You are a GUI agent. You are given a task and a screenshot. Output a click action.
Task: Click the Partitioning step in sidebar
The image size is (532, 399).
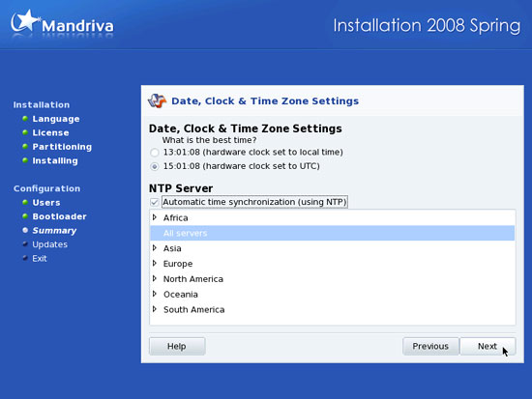tap(62, 147)
